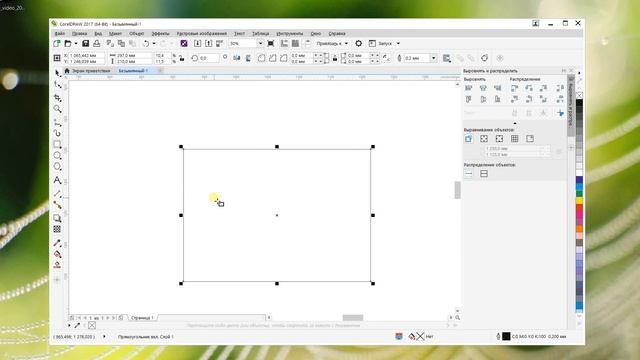640x360 pixels.
Task: Select the Connector line tool
Action: tap(58, 205)
